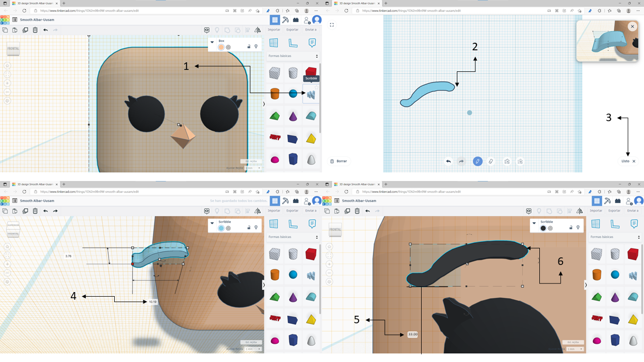Set Box shape to Hole mode

(228, 47)
